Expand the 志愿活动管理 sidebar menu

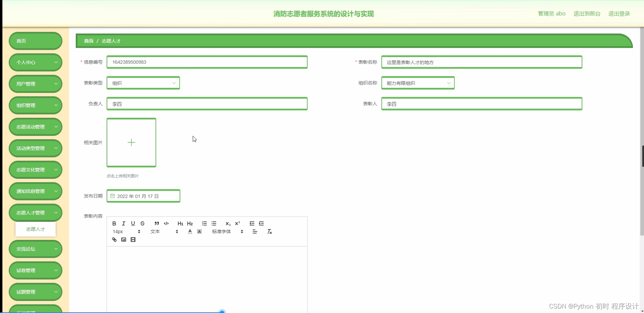(35, 127)
